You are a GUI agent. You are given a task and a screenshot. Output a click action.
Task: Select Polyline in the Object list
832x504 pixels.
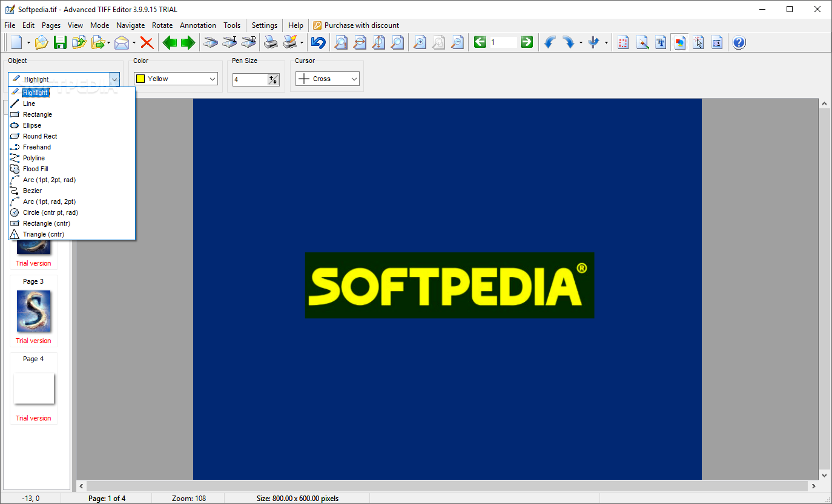72,158
